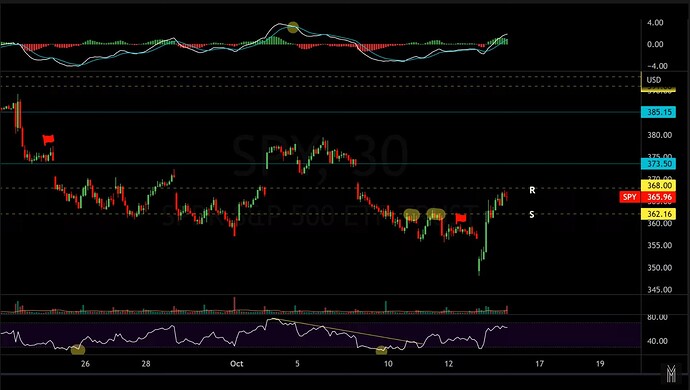This screenshot has width=690, height=390.
Task: Click the 80.00 value on RSI scale
Action: [657, 317]
